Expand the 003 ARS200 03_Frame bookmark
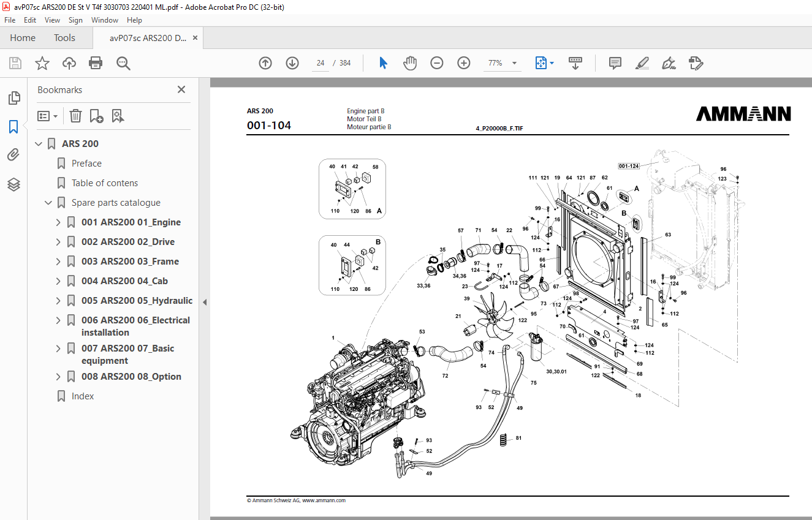Viewport: 812px width, 520px height. (x=58, y=262)
